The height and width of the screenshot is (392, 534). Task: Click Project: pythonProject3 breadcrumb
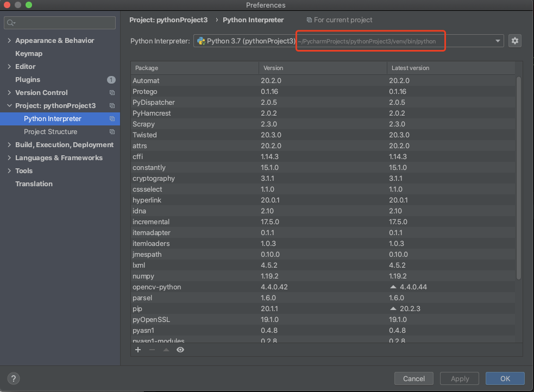168,20
